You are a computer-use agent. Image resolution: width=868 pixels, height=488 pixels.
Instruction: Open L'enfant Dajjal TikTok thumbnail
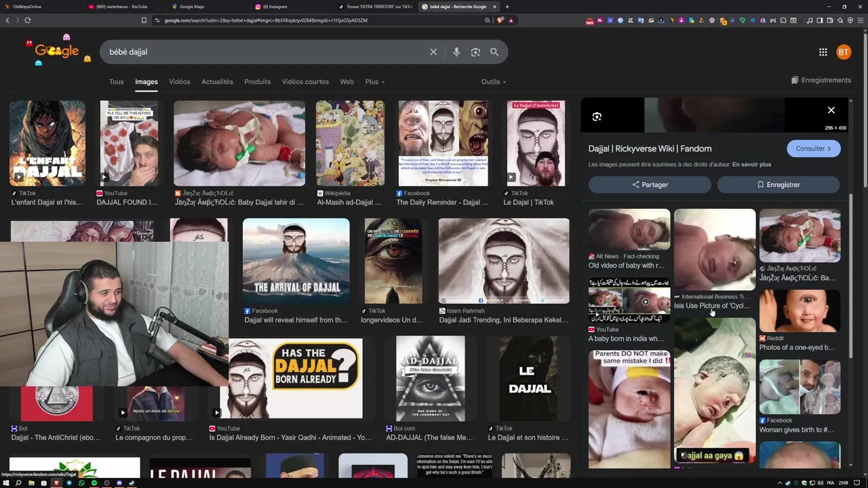[x=47, y=143]
